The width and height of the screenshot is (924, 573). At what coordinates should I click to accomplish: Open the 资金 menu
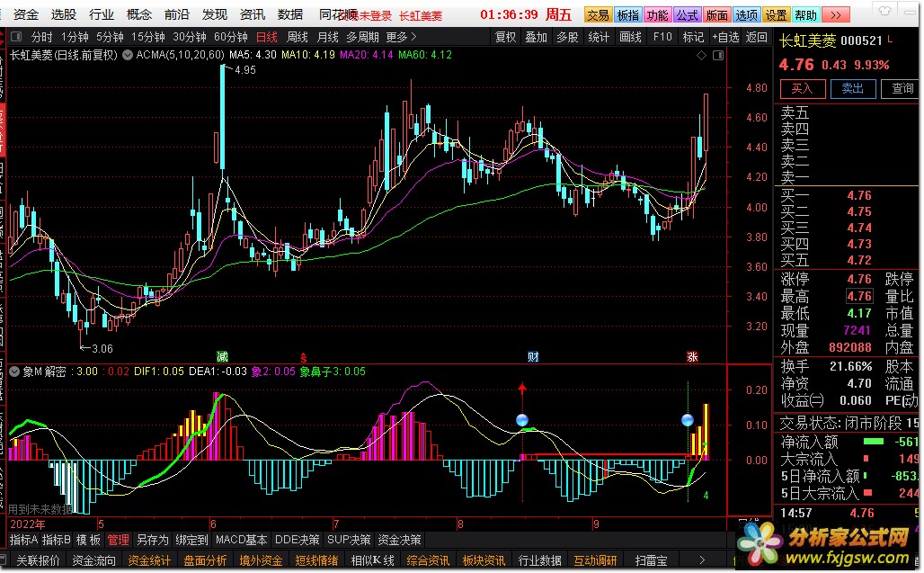click(25, 14)
